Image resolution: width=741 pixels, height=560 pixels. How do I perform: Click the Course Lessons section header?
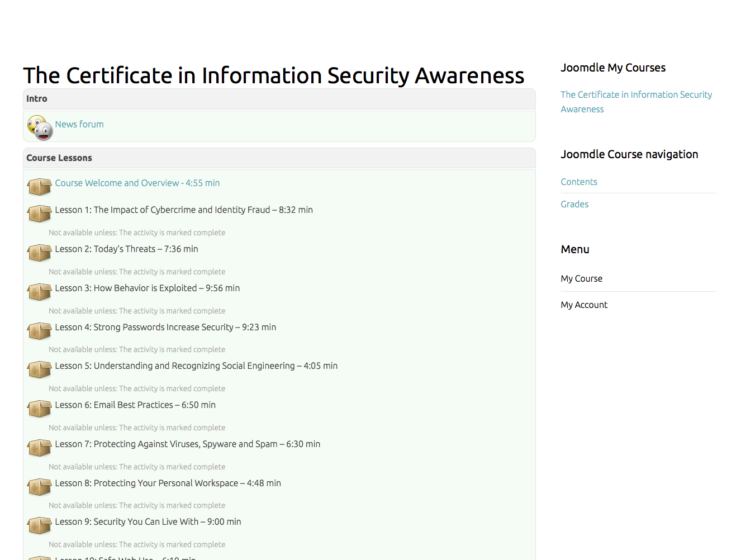279,158
